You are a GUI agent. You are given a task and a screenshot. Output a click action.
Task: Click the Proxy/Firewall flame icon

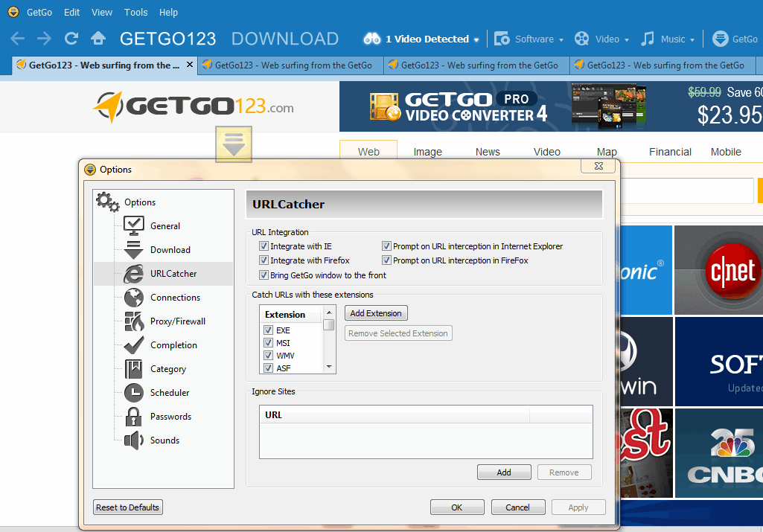pyautogui.click(x=134, y=321)
